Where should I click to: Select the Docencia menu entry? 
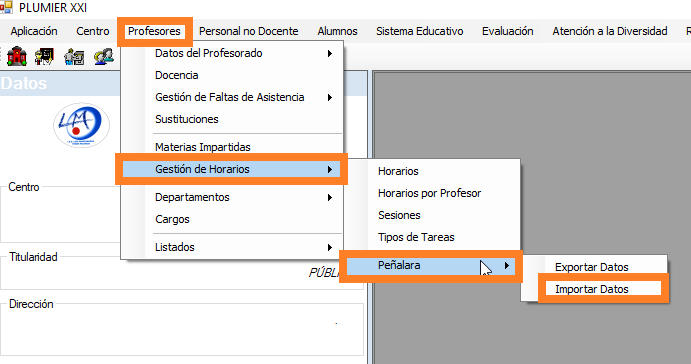pos(232,75)
